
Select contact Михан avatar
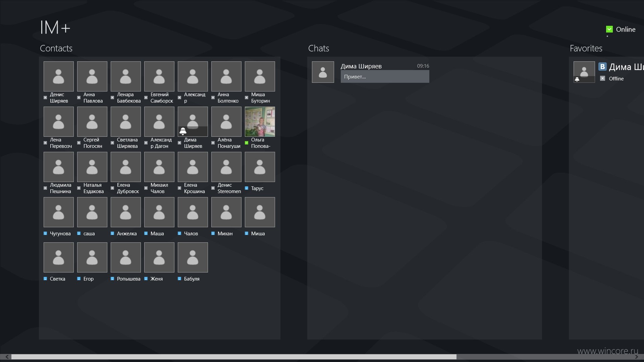[x=226, y=212]
